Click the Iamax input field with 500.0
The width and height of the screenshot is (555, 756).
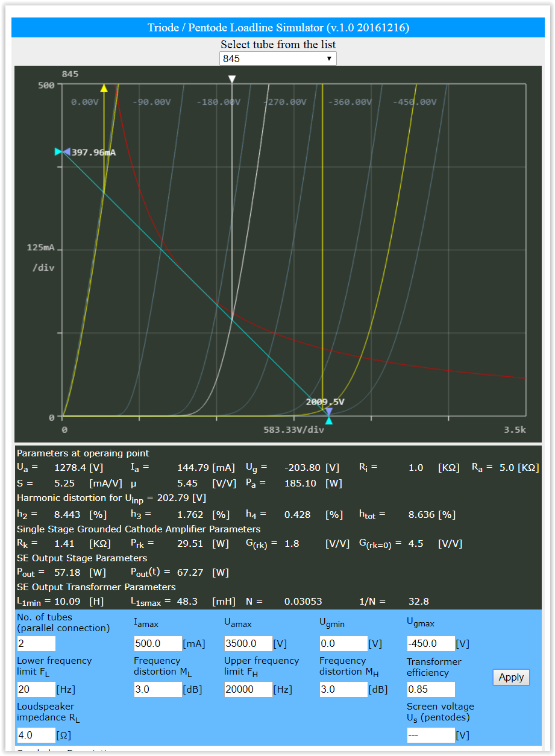[x=157, y=643]
